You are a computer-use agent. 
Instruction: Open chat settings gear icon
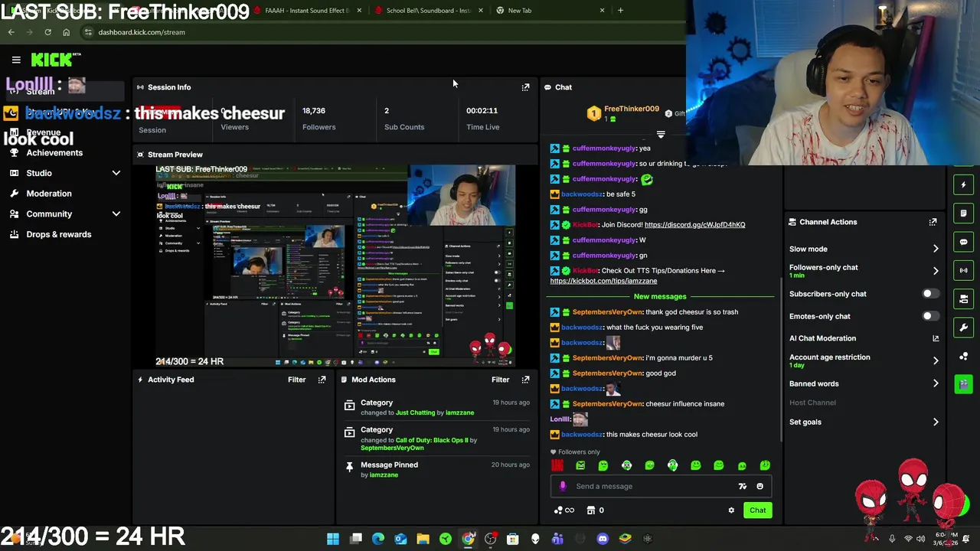pyautogui.click(x=731, y=510)
